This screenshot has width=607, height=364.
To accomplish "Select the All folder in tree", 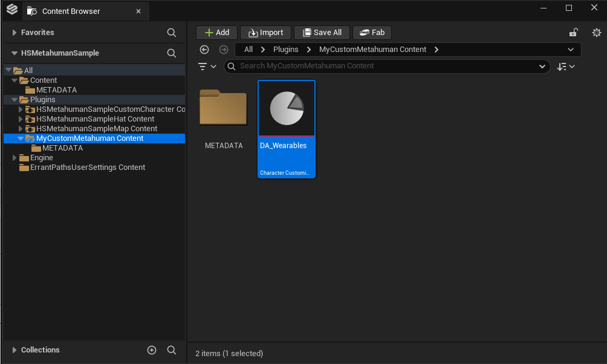I will tap(28, 71).
